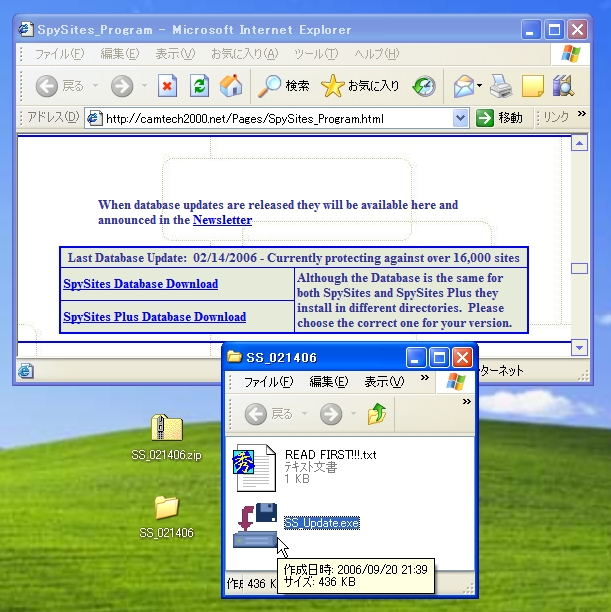The height and width of the screenshot is (612, 611).
Task: Open Edit (編集) menu in SS_021406 window
Action: [328, 382]
